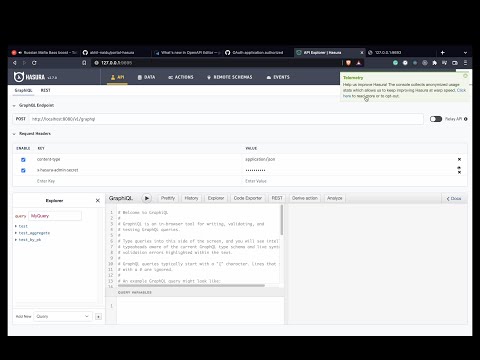480x360 pixels.
Task: Click the REST button in GraphiQL toolbar
Action: point(277,198)
